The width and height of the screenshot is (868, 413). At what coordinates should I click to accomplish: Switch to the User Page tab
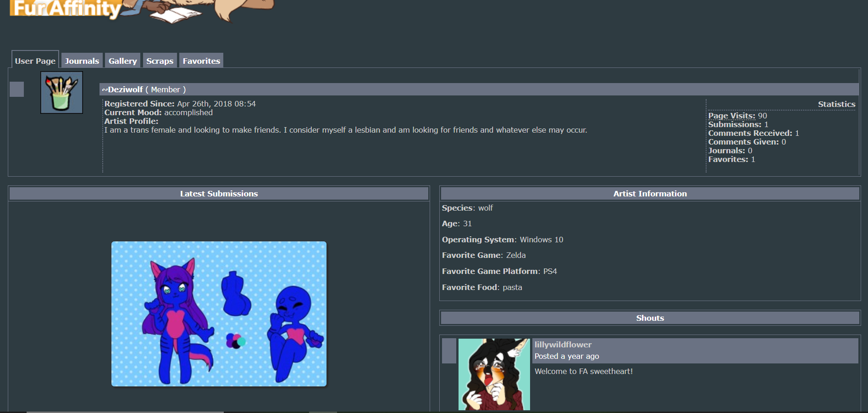click(35, 61)
